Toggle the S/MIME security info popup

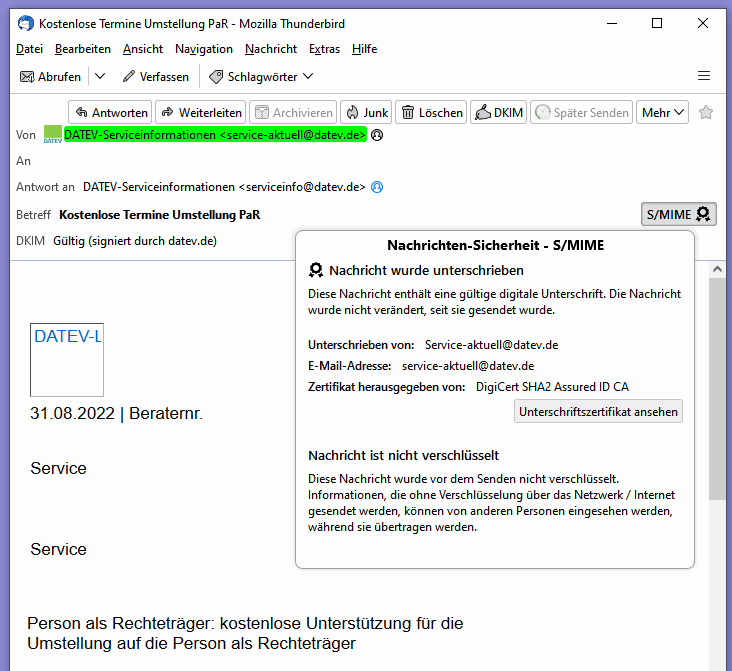[x=678, y=214]
